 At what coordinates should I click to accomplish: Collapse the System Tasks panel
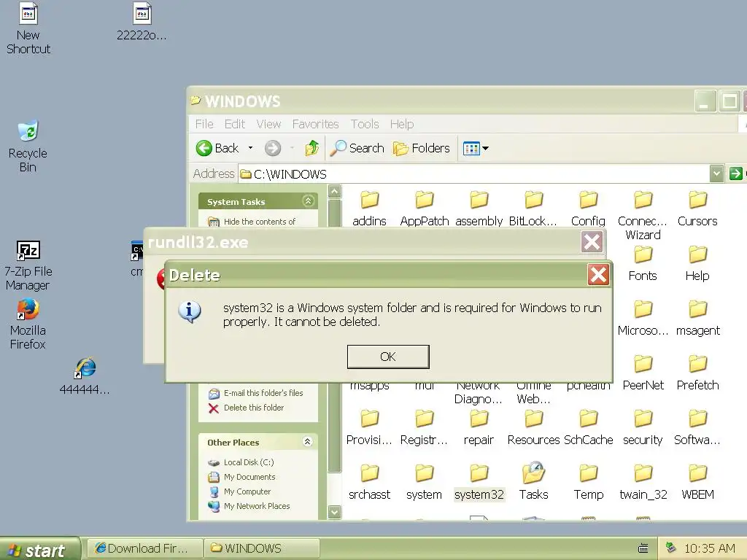[x=309, y=201]
